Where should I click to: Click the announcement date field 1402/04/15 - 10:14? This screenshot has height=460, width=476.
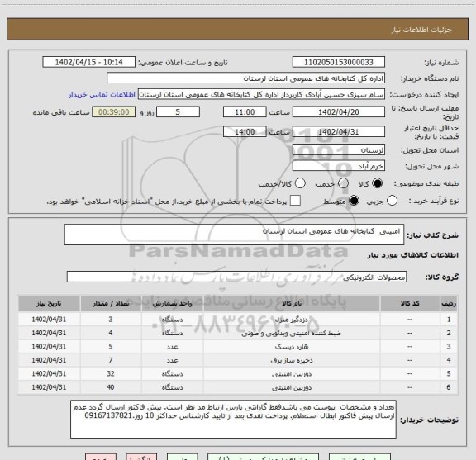[89, 62]
